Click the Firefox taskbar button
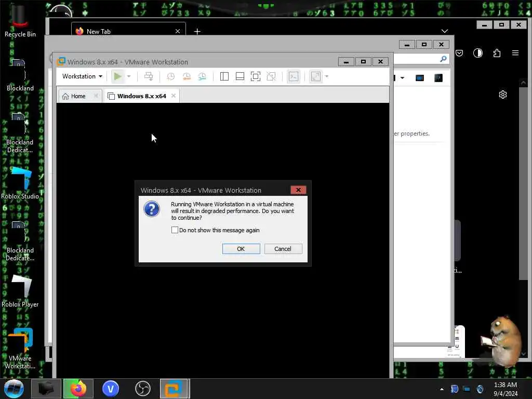The height and width of the screenshot is (399, 532). (x=78, y=389)
